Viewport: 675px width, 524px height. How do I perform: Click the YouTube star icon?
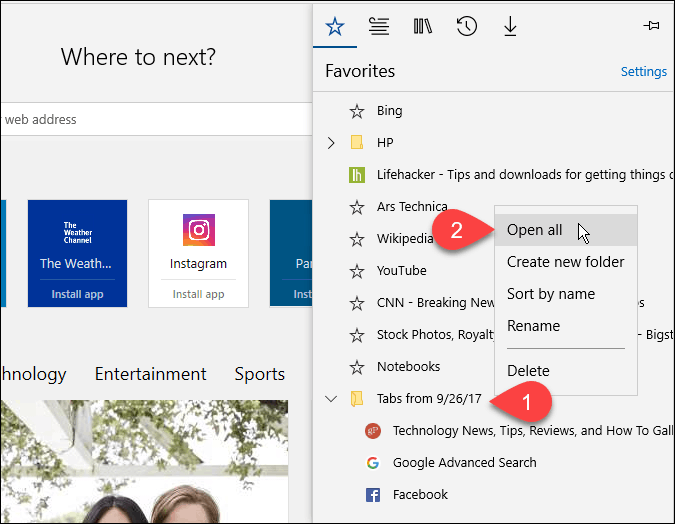click(357, 271)
